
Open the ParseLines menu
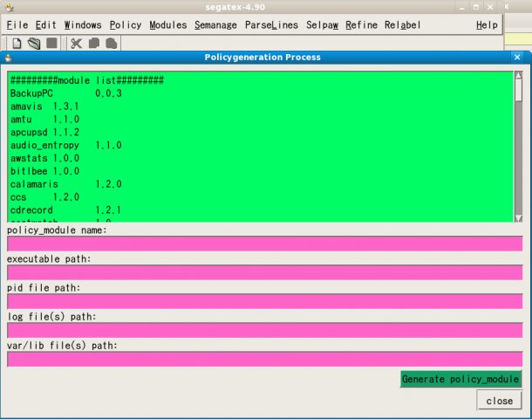tap(271, 24)
